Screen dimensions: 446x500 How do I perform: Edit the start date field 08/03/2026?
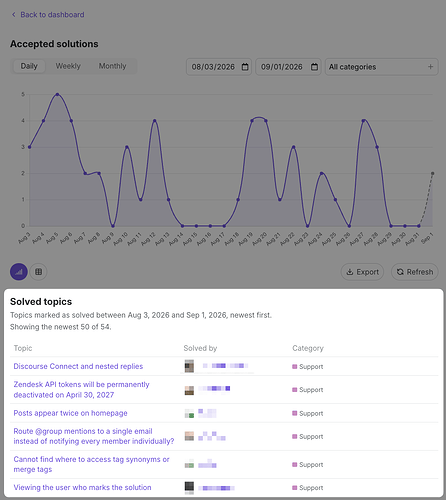[x=219, y=67]
